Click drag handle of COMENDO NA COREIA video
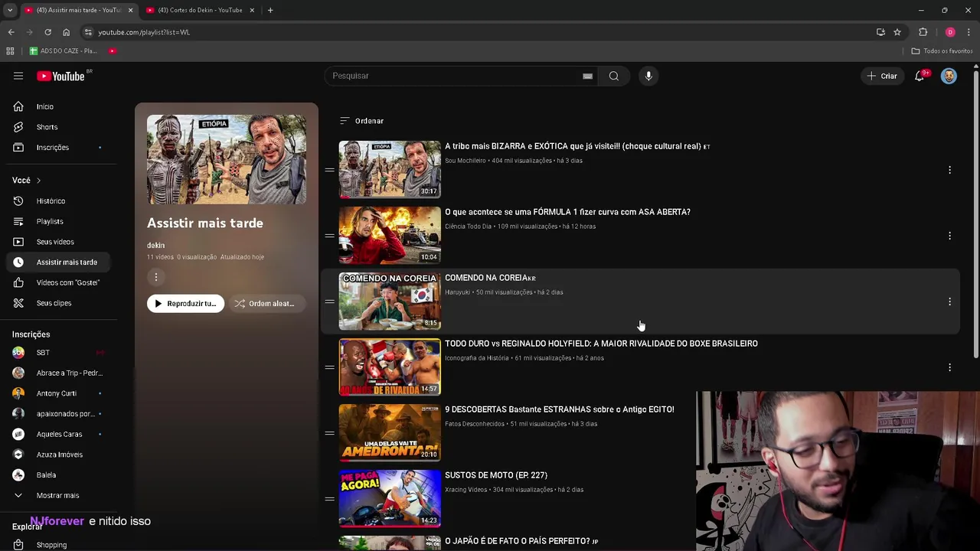The height and width of the screenshot is (551, 980). (x=329, y=302)
